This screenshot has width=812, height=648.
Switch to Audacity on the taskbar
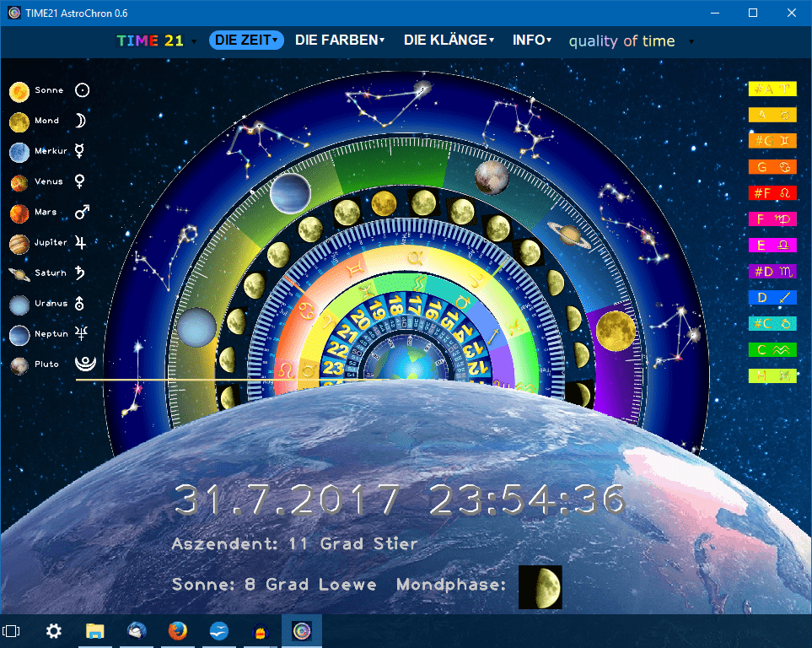tap(260, 631)
